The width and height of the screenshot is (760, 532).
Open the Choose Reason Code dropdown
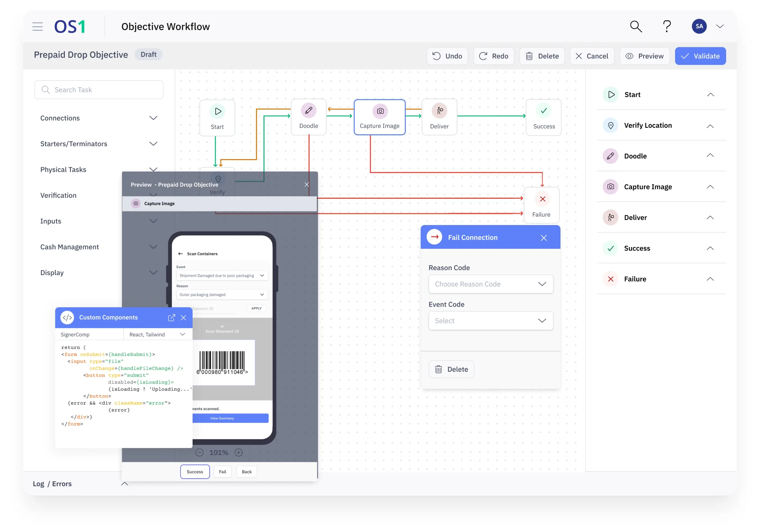coord(491,284)
